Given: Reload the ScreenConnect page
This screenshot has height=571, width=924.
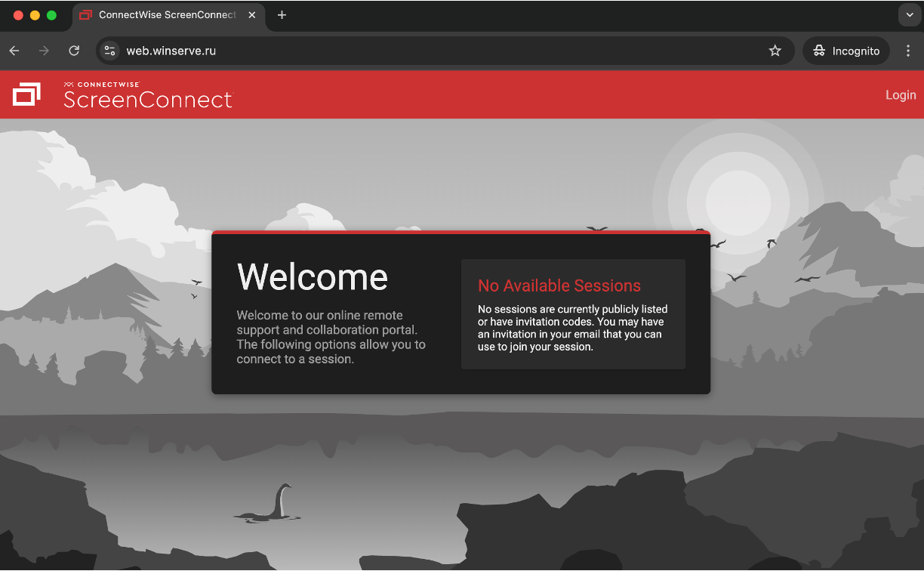Looking at the screenshot, I should tap(74, 51).
